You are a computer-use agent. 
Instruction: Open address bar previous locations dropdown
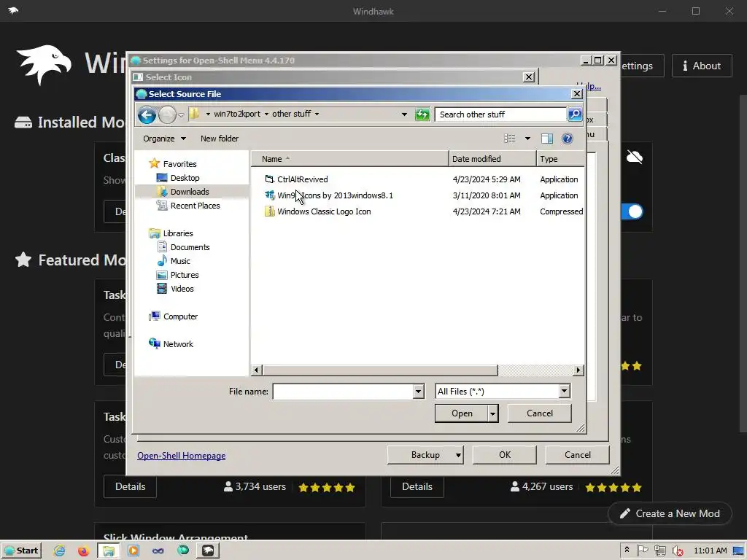pyautogui.click(x=404, y=114)
